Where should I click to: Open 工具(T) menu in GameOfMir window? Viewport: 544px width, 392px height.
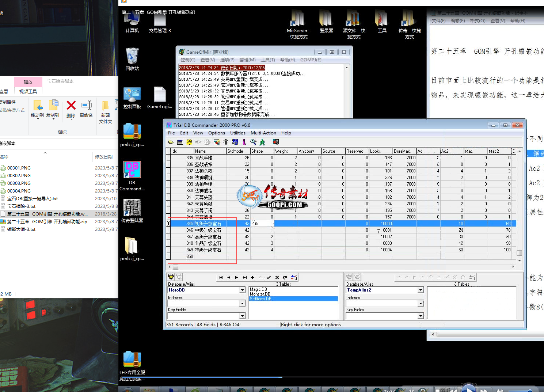pyautogui.click(x=268, y=60)
